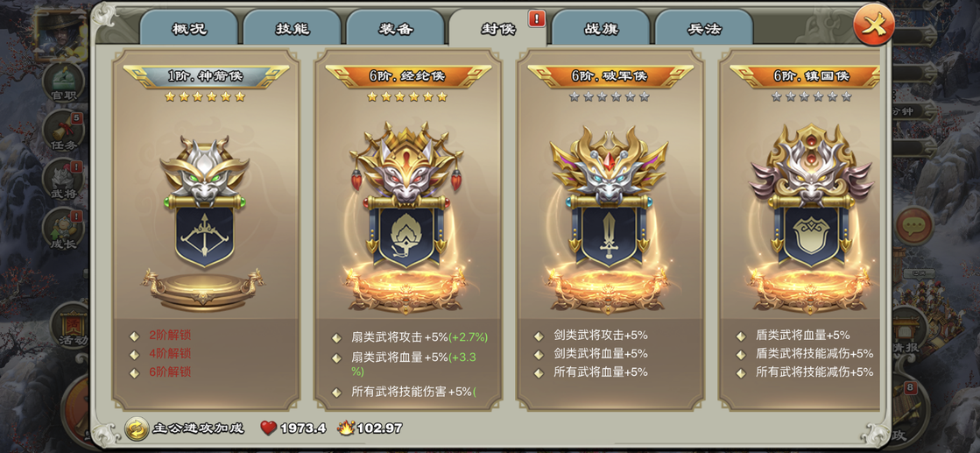Click the golden swap arrows icon
980x453 pixels.
point(137,428)
